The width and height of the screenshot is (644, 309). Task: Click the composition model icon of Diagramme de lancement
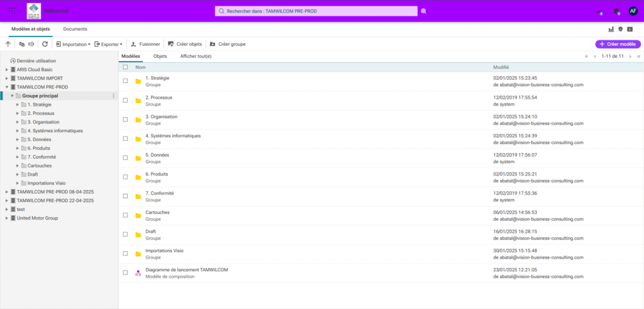138,273
